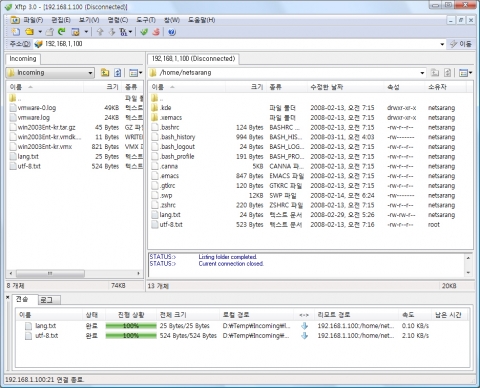Screen dimensions: 480x388
Task: Click the blue Help question icon
Action: 172,32
